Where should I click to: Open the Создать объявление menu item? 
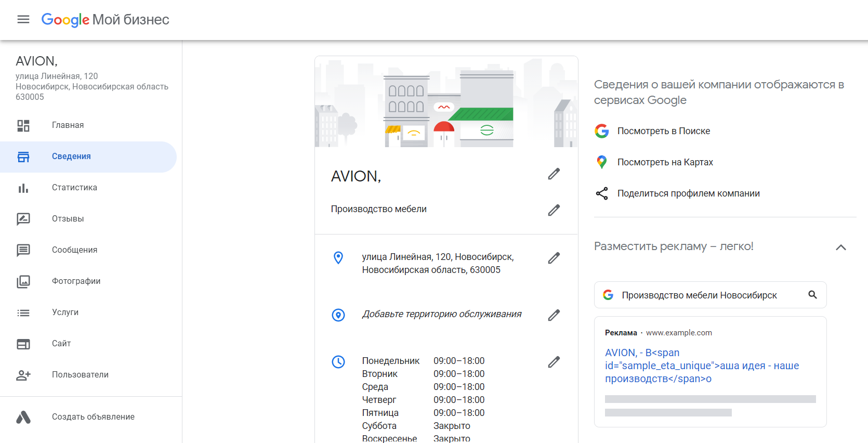pyautogui.click(x=88, y=417)
